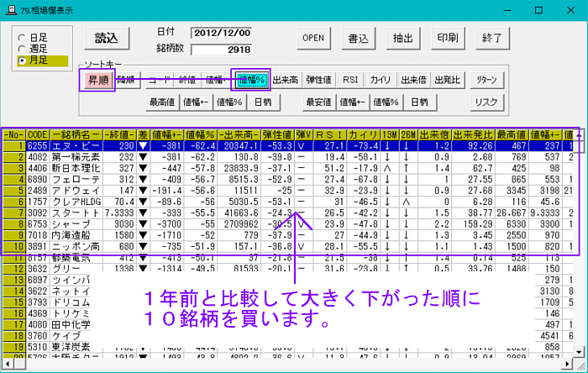Click the 2709962 volume cell for シャープ
Image resolution: width=588 pixels, height=373 pixels.
click(239, 224)
